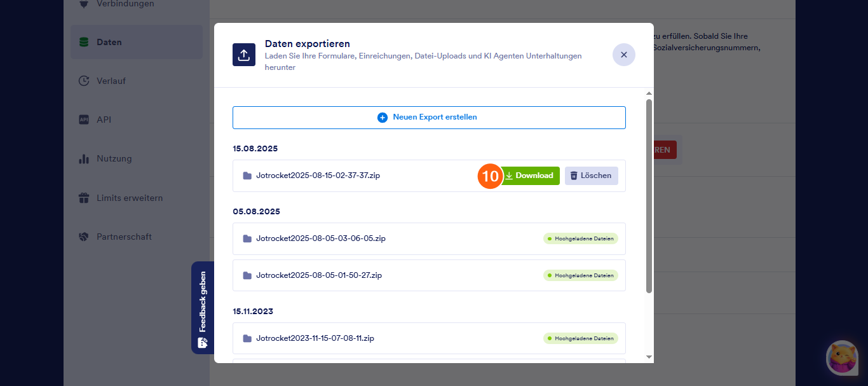Viewport: 868px width, 386px height.
Task: Select file name Jotrocket2025-08-05-03-06-05.zip
Action: [320, 238]
